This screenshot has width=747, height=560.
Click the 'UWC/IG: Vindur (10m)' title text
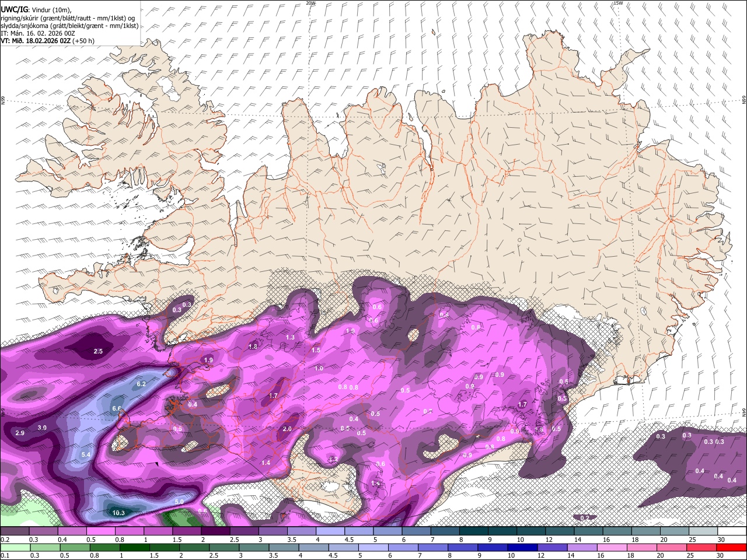[x=36, y=9]
